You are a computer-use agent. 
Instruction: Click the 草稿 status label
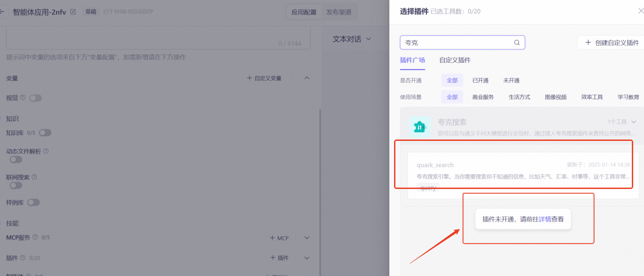(91, 12)
